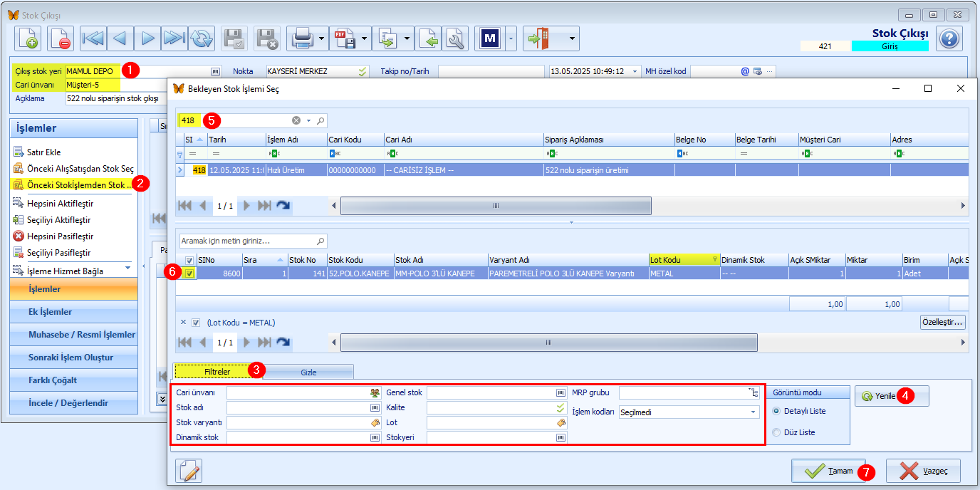The width and height of the screenshot is (980, 490).
Task: Open Stokyeri lookup icon
Action: coord(561,437)
